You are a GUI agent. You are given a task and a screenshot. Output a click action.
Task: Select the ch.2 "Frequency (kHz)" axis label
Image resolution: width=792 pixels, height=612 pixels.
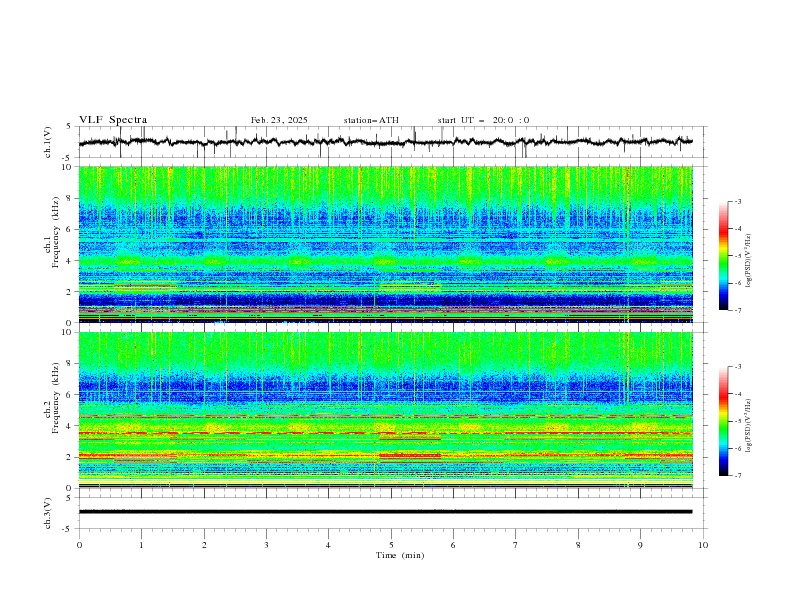point(56,398)
